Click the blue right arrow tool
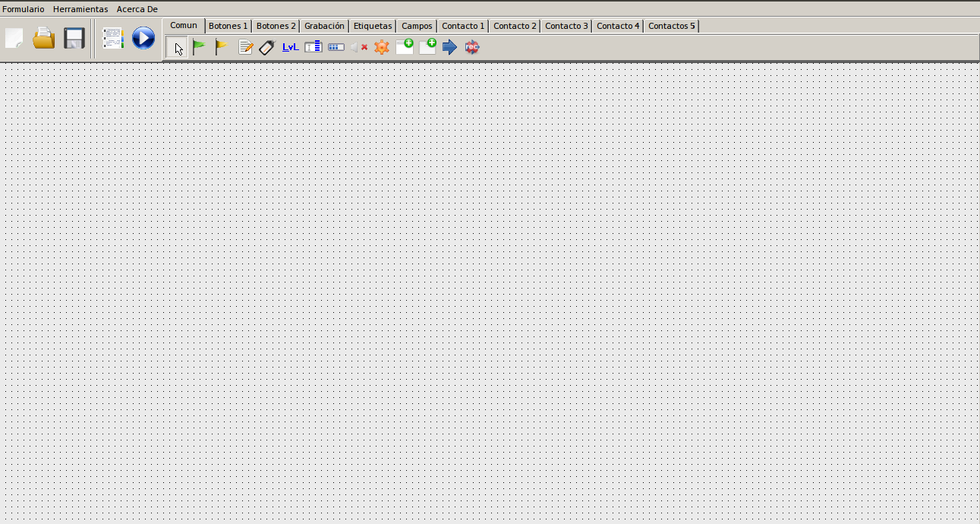This screenshot has width=980, height=524. click(450, 48)
